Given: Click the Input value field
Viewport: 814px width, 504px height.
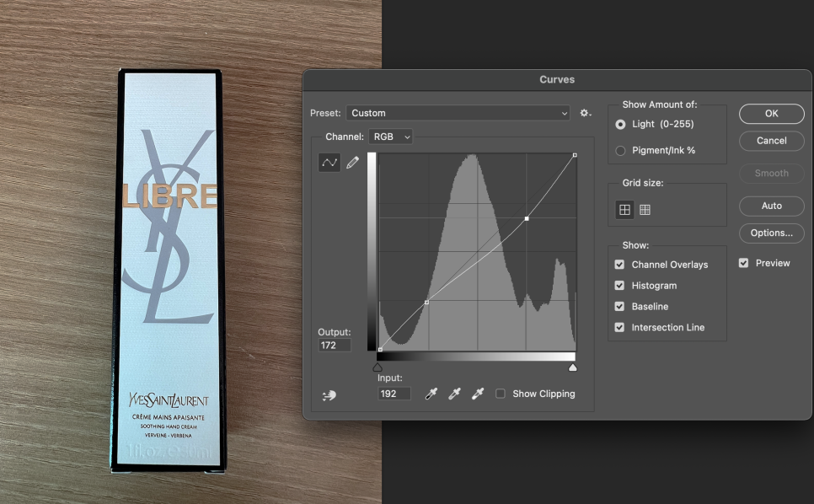Looking at the screenshot, I should tap(394, 394).
